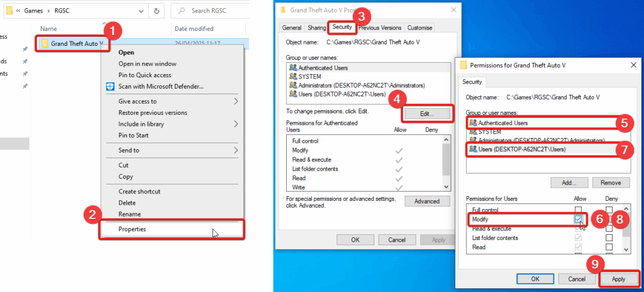Click the search magnifier icon in Search RGSC

pos(182,11)
